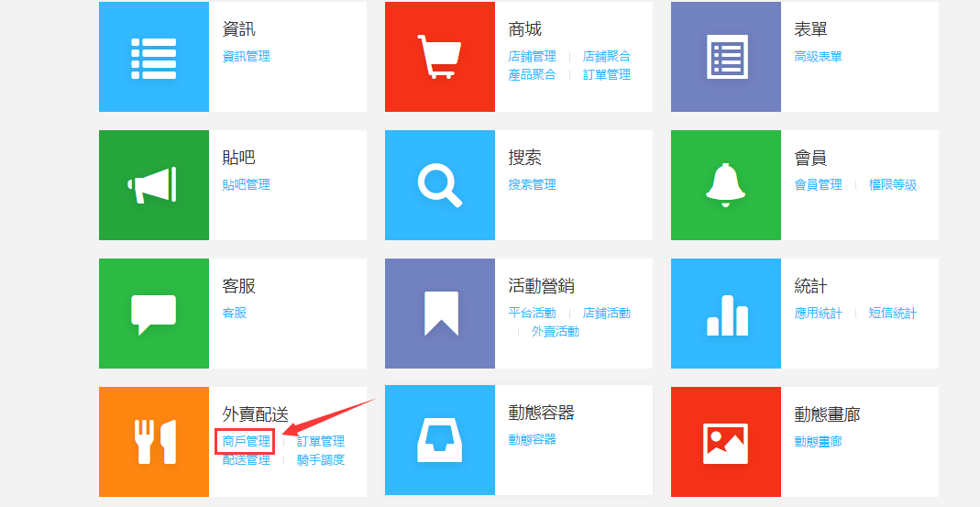Screen dimensions: 980x507
Task: Open the 資訊管理 link
Action: 247,56
